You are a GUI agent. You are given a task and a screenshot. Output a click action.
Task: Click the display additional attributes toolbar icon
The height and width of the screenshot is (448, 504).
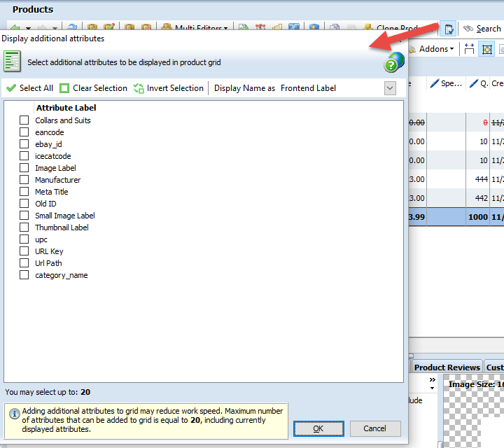tap(449, 29)
